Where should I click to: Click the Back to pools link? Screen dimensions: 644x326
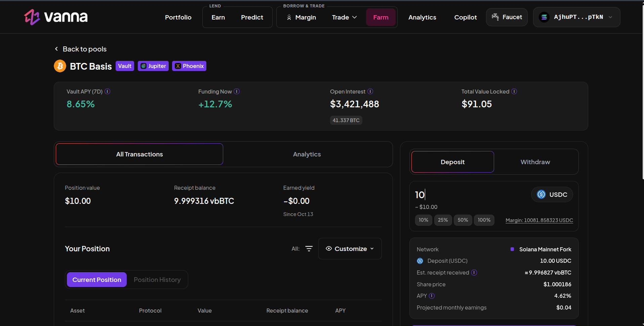point(81,49)
